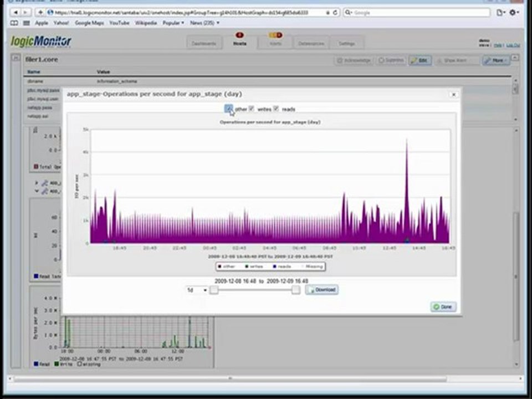This screenshot has height=399, width=532.
Task: Open the Wikipedia bookmark
Action: 146,23
